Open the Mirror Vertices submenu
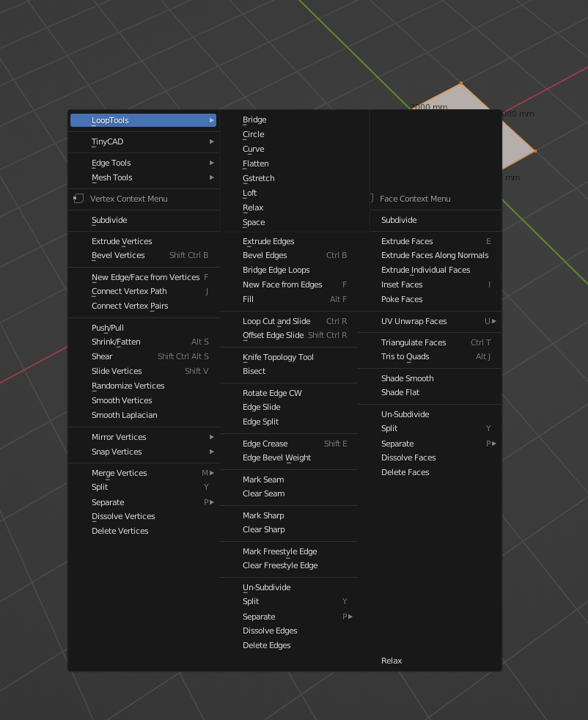 (143, 437)
